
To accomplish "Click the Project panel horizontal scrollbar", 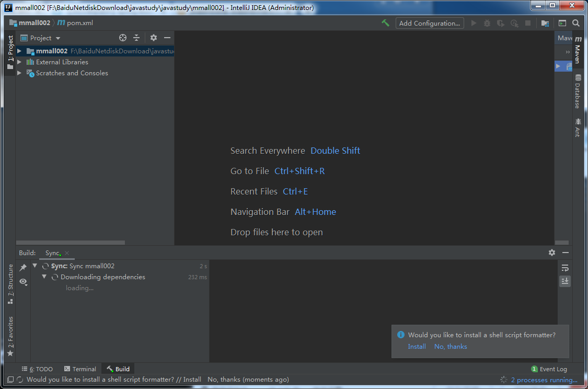I will [x=70, y=243].
